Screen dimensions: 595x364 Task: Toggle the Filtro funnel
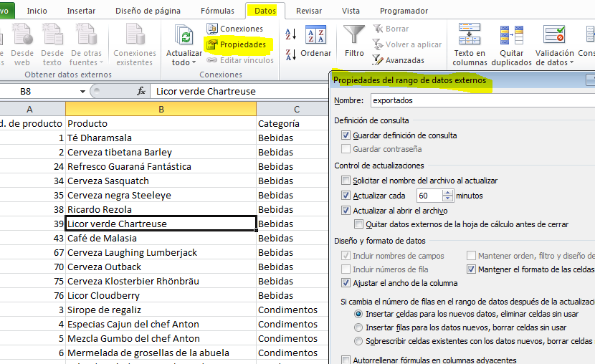[x=354, y=41]
